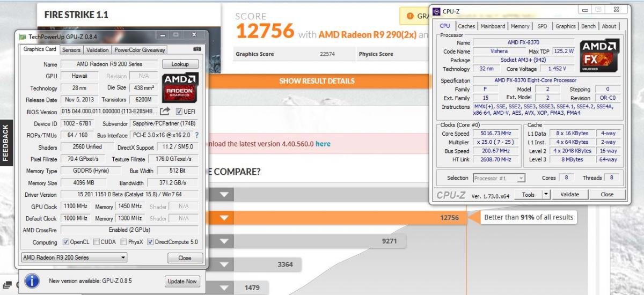Click the GPU-Z Close button
Viewport: 644px width, 295px height.
(185, 258)
